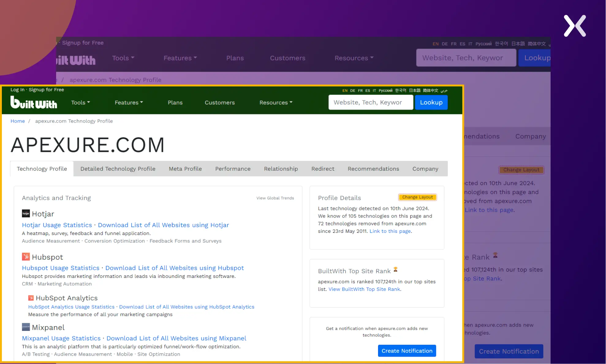Click the BuiltWith logo in front window
Viewport: 606px width, 364px height.
click(34, 102)
